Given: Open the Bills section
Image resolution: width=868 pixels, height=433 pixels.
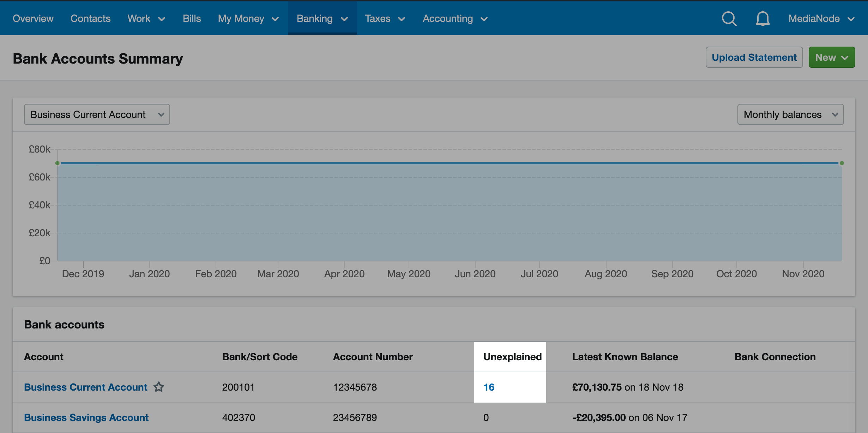Looking at the screenshot, I should tap(192, 18).
